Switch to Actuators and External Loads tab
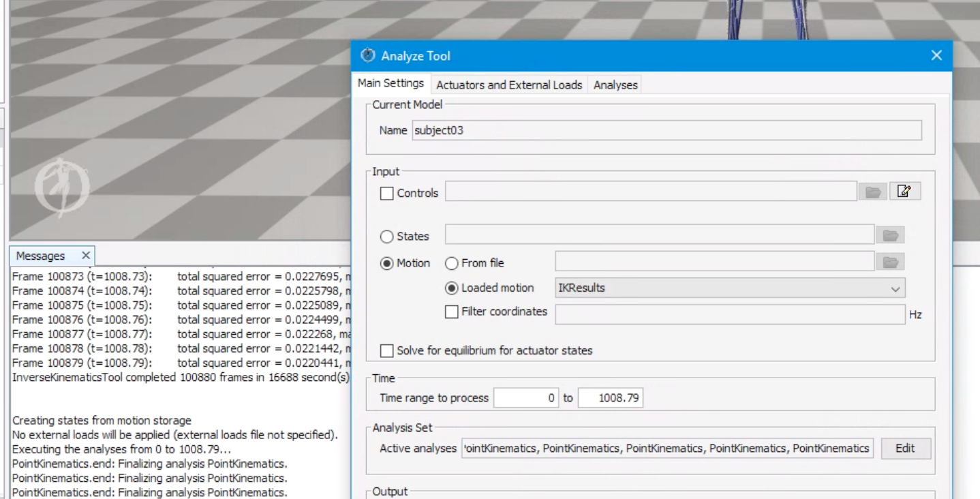This screenshot has height=499, width=980. [x=509, y=85]
